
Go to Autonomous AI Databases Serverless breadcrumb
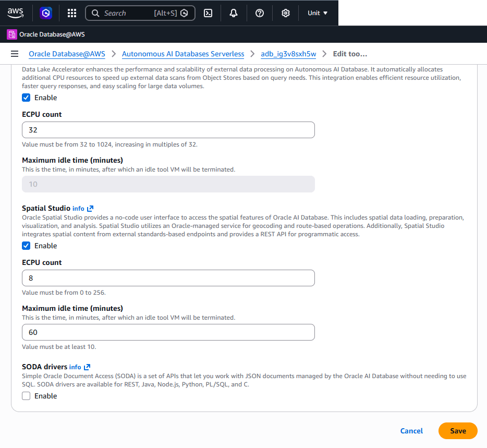click(x=183, y=54)
